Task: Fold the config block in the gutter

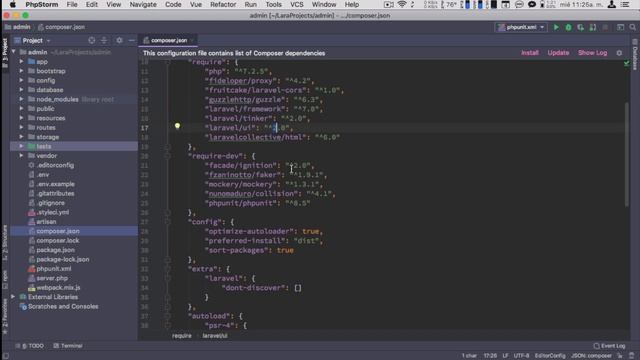Action: 167,222
